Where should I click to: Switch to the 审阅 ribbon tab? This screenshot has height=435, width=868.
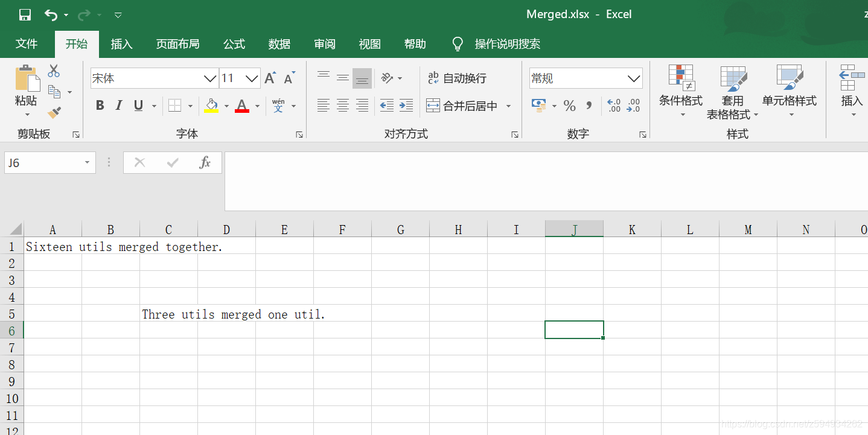[x=325, y=44]
